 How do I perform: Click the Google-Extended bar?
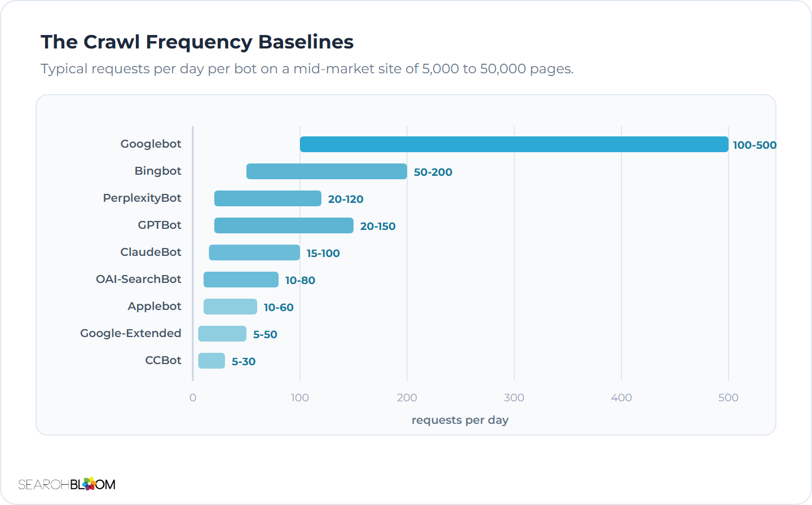pyautogui.click(x=222, y=334)
